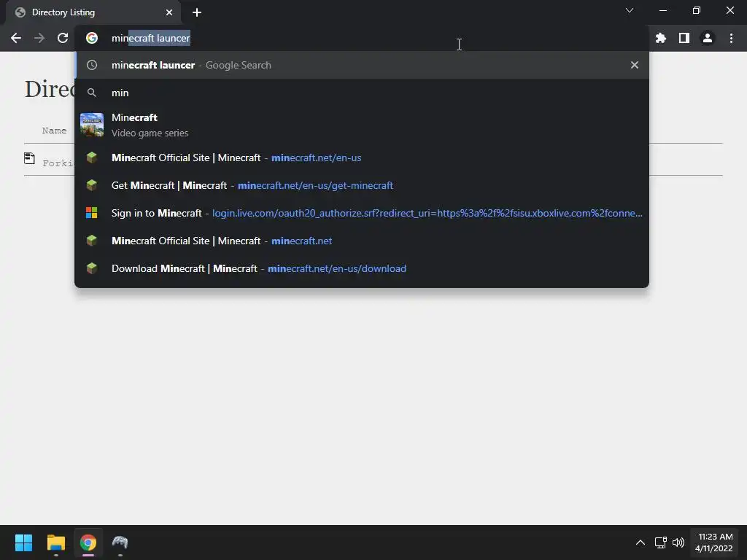Click the Name column header on page
This screenshot has height=560, width=747.
tap(54, 131)
